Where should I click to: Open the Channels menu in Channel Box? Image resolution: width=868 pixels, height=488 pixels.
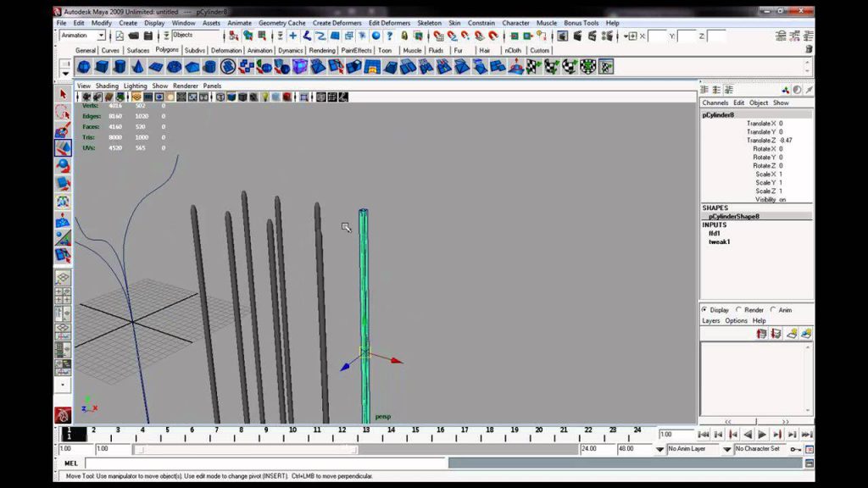(x=715, y=103)
